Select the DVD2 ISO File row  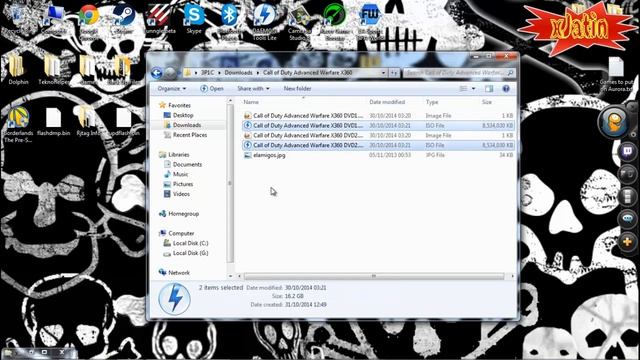pyautogui.click(x=378, y=145)
